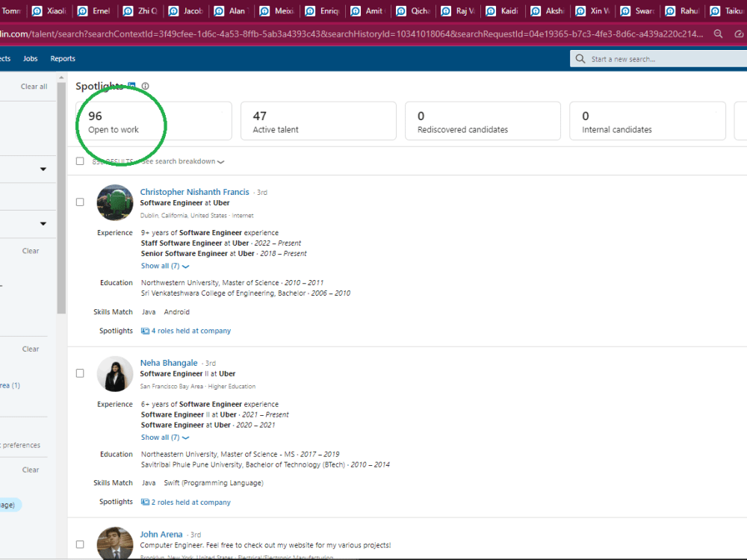Open the Jobs menu
The width and height of the screenshot is (747, 560).
click(x=30, y=58)
